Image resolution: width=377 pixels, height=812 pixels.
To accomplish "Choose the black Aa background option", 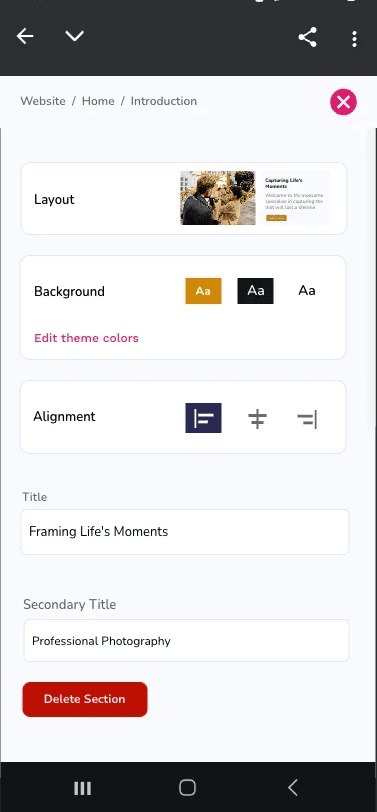I will point(255,291).
